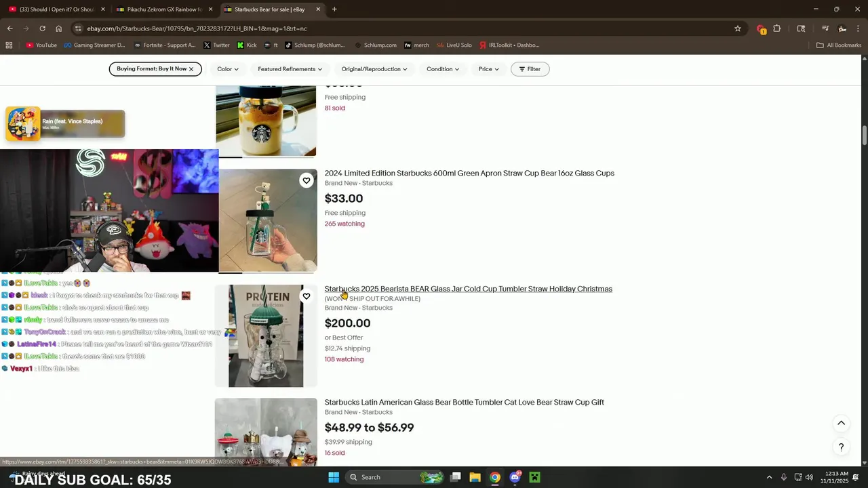
Task: View site information icon beside the URL
Action: (79, 28)
